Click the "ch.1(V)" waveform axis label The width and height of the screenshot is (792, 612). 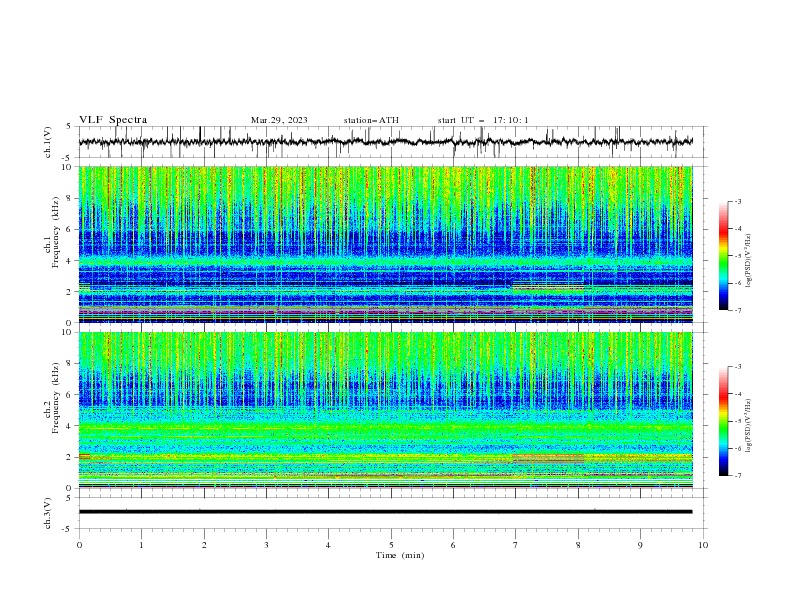tap(48, 142)
